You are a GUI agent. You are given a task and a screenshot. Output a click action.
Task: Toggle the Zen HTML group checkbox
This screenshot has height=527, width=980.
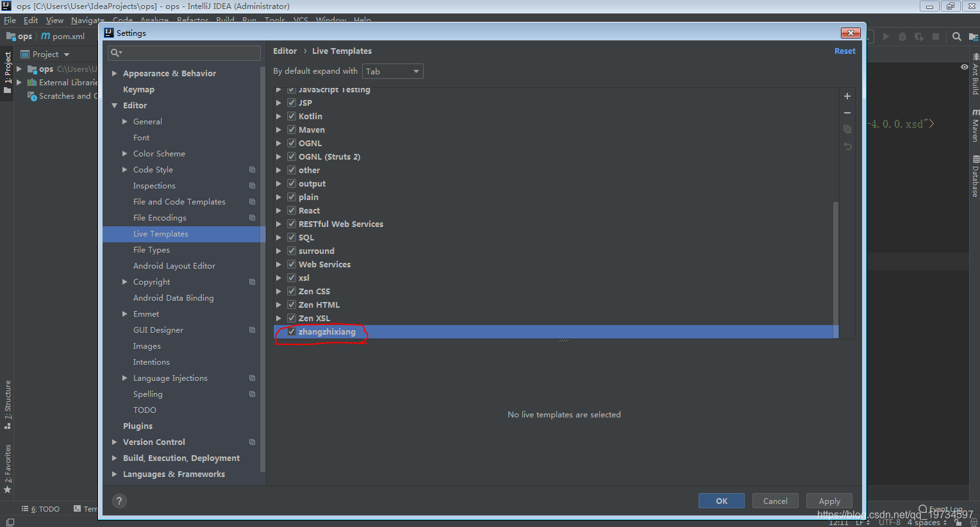(292, 305)
